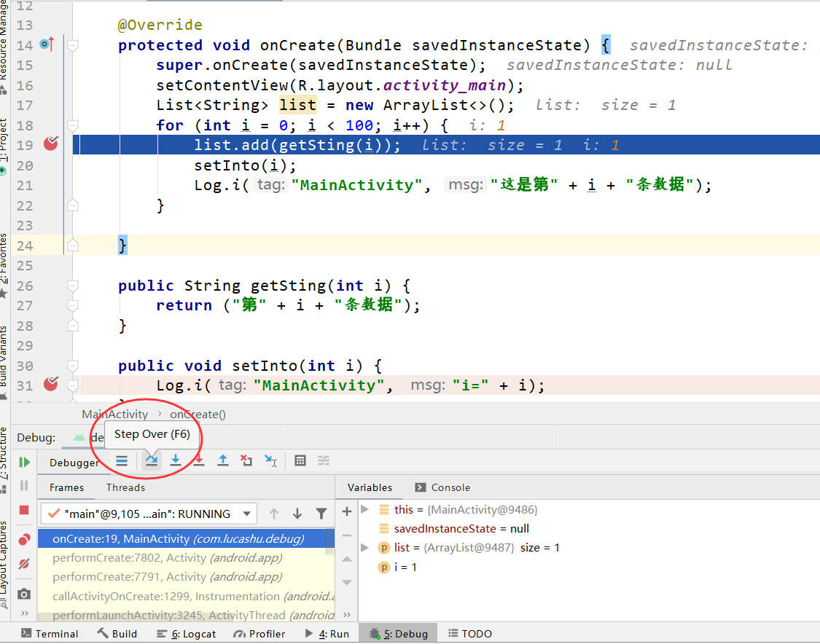Open thread selector "main" RUNNING dropdown
The width and height of the screenshot is (820, 644).
149,514
